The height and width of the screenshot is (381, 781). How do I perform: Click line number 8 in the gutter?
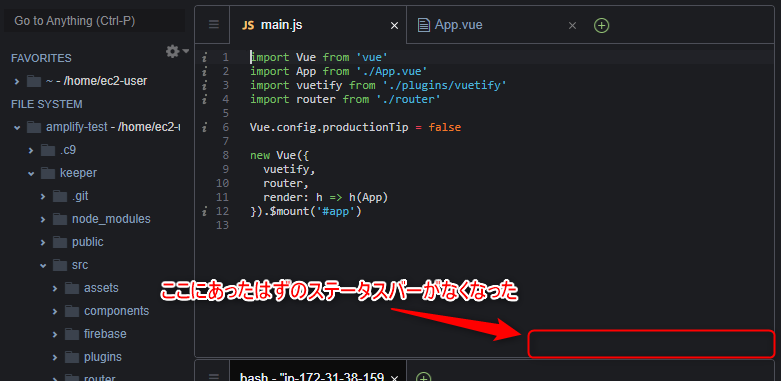pos(226,155)
